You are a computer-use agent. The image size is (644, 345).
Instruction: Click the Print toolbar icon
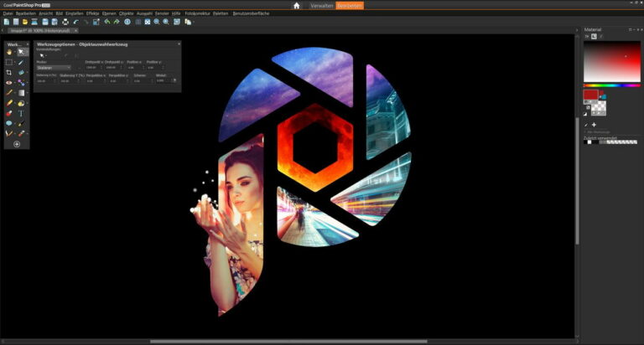click(x=65, y=22)
